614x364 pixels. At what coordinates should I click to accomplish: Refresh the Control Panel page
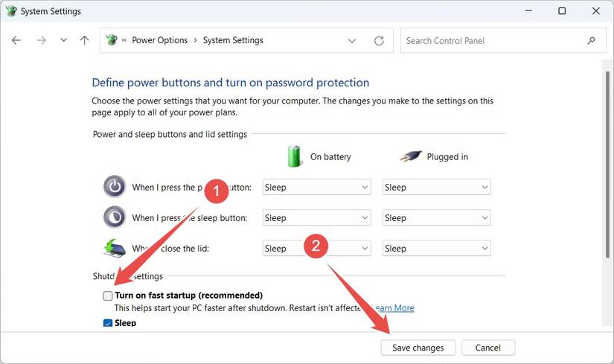tap(379, 40)
